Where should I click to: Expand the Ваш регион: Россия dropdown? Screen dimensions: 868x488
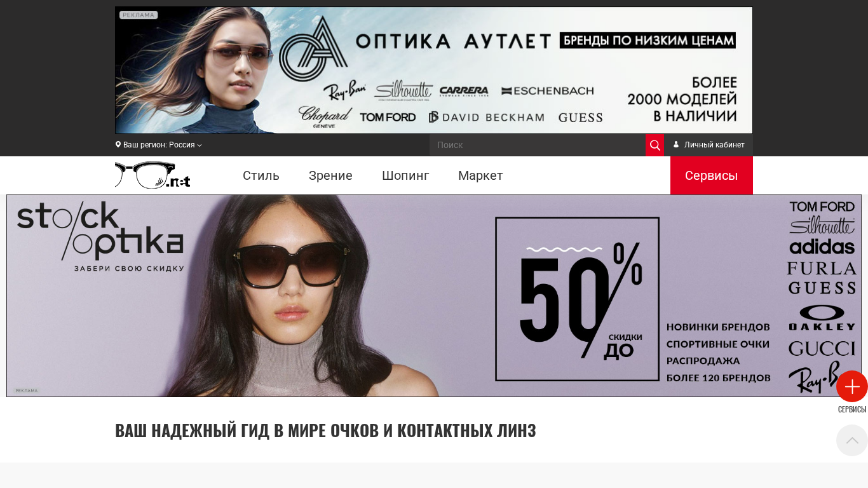[159, 145]
